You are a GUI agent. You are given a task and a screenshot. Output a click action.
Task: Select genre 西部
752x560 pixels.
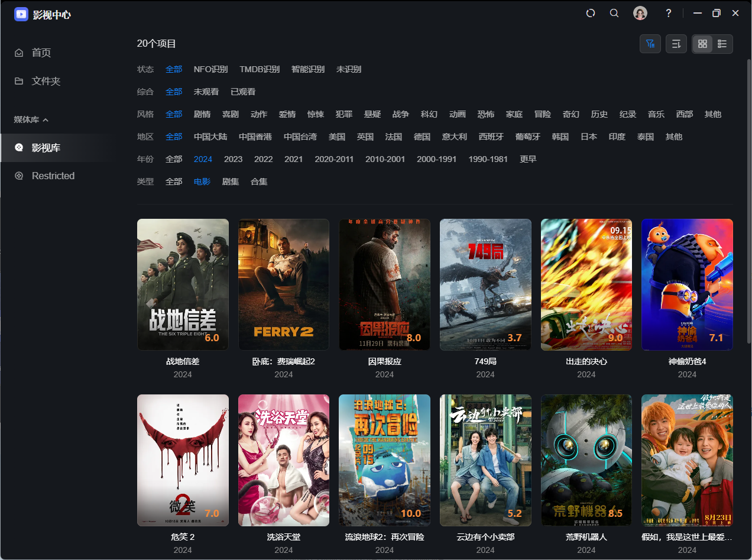tap(685, 114)
